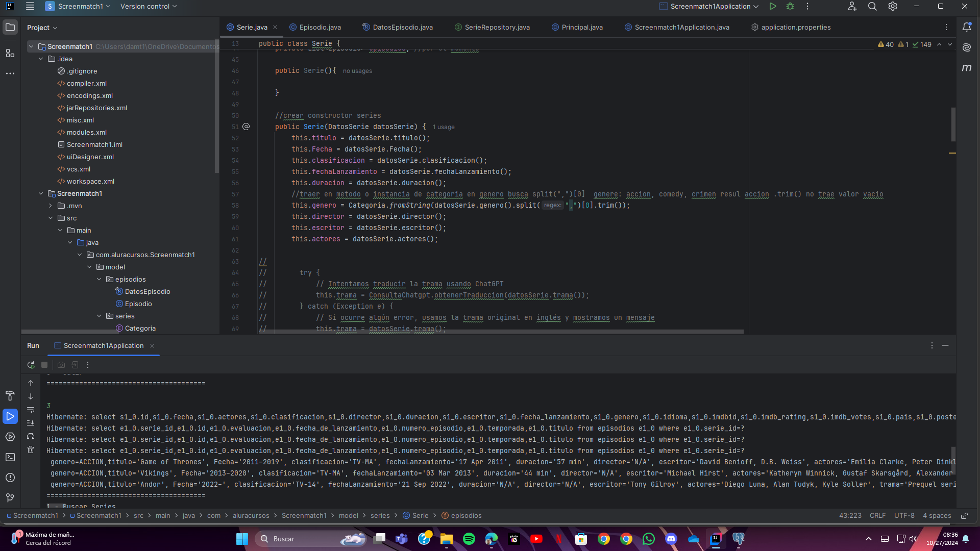Viewport: 980px width, 551px height.
Task: Hide the Run tool window
Action: pyautogui.click(x=945, y=345)
